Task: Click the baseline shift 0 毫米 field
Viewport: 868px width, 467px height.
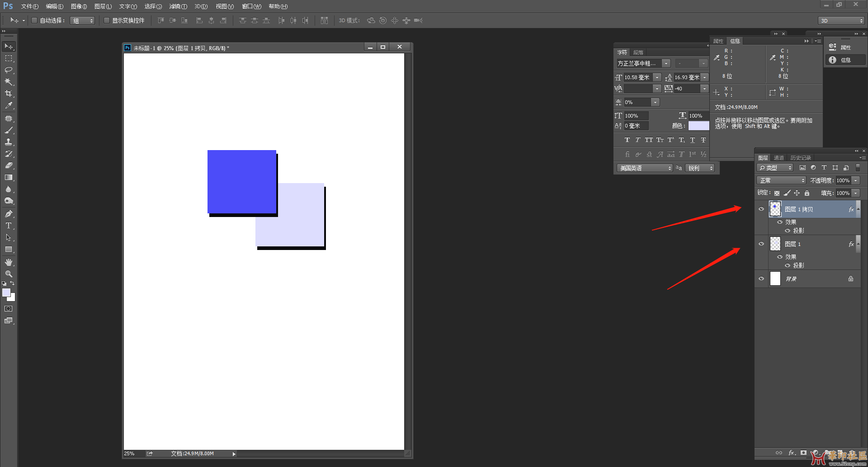Action: click(636, 126)
